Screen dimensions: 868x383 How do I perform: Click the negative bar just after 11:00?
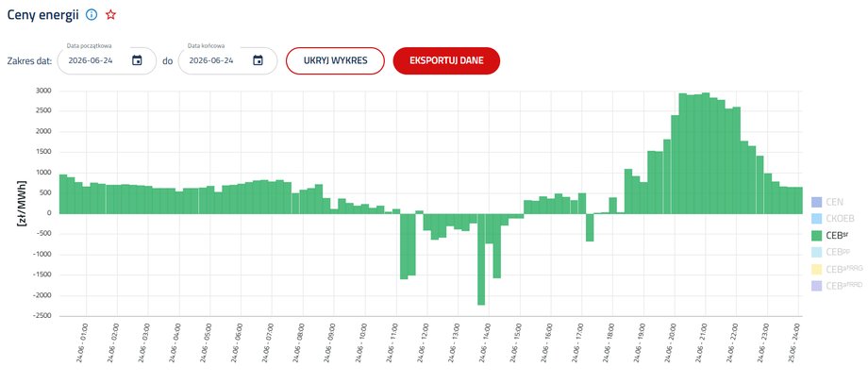pos(404,246)
